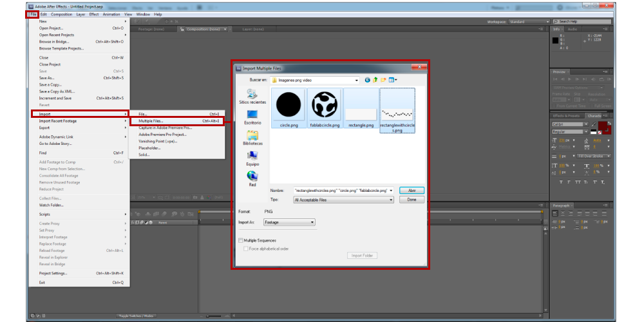Tick Force alphabetical order checkbox
The height and width of the screenshot is (322, 644).
pyautogui.click(x=246, y=249)
